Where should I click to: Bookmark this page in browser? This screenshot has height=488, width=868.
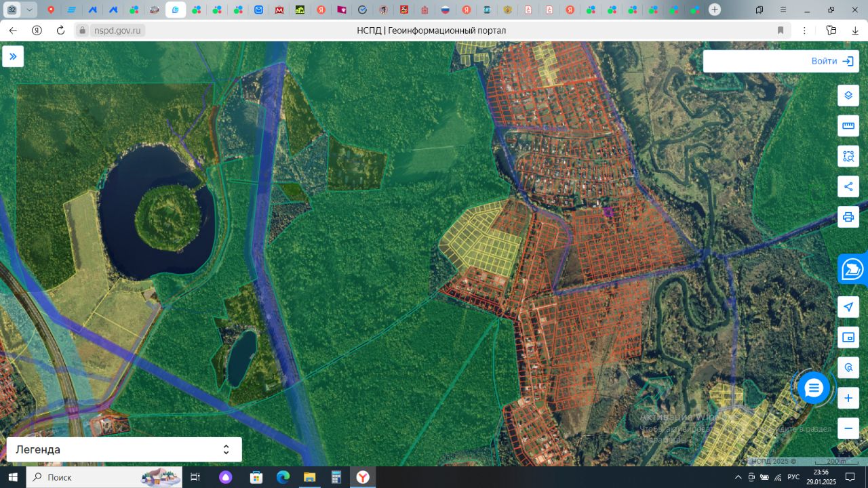tap(781, 30)
